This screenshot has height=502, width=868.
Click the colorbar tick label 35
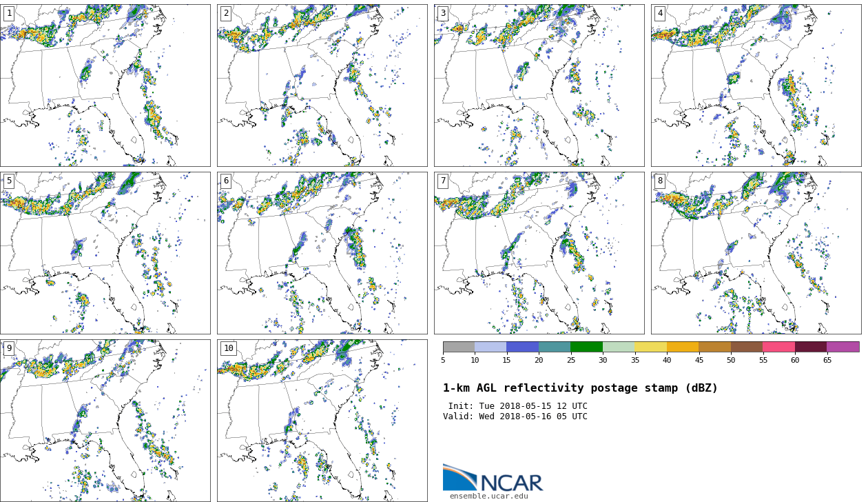click(634, 360)
